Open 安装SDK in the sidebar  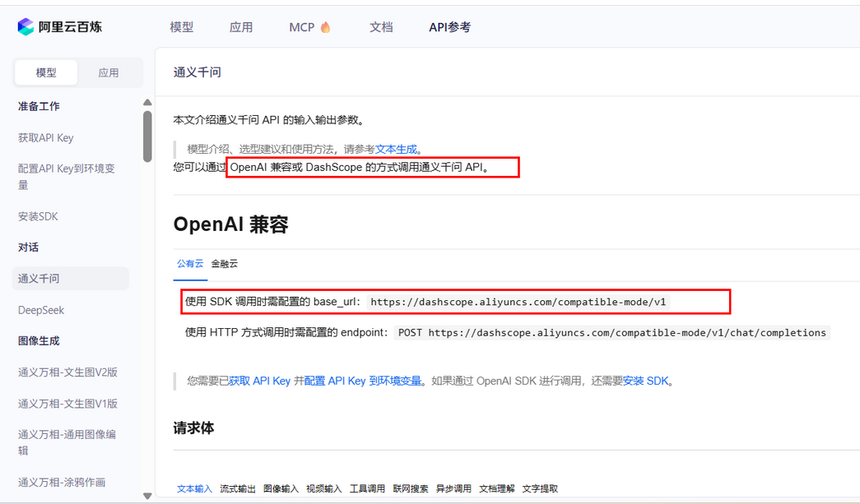point(38,216)
